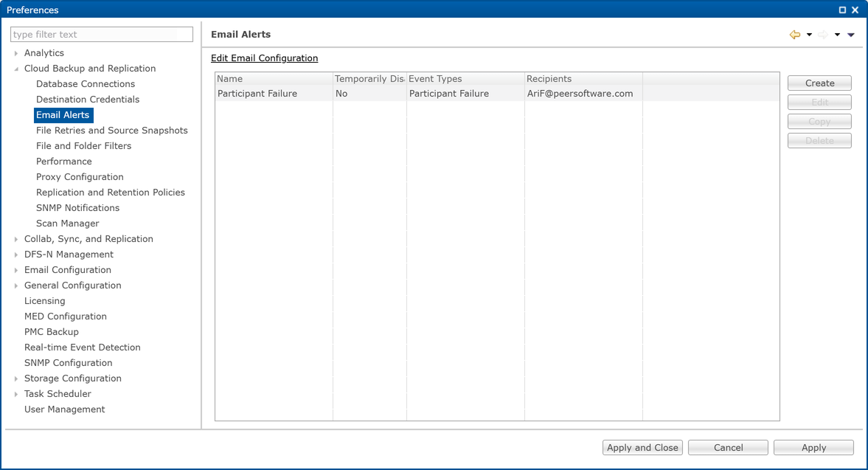Expand Collab, Sync, and Replication node
Viewport: 868px width, 470px height.
point(16,239)
